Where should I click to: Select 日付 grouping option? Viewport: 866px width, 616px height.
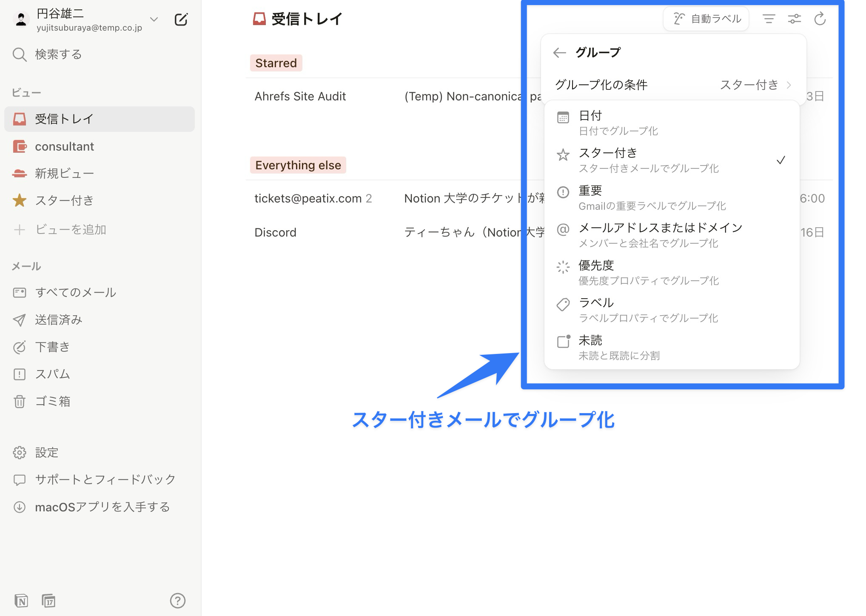[672, 123]
